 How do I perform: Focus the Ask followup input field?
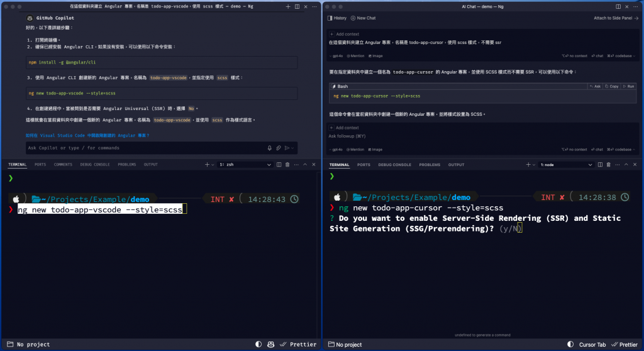click(x=482, y=136)
